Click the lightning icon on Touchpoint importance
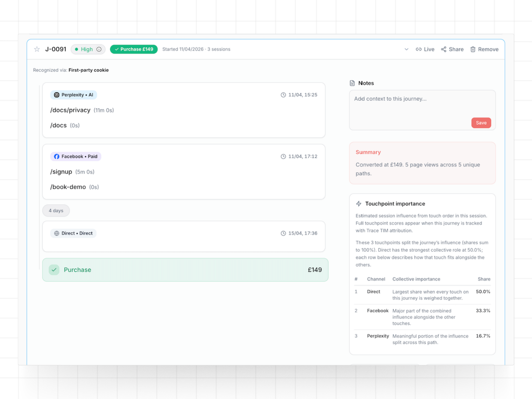The width and height of the screenshot is (532, 399). pyautogui.click(x=358, y=203)
